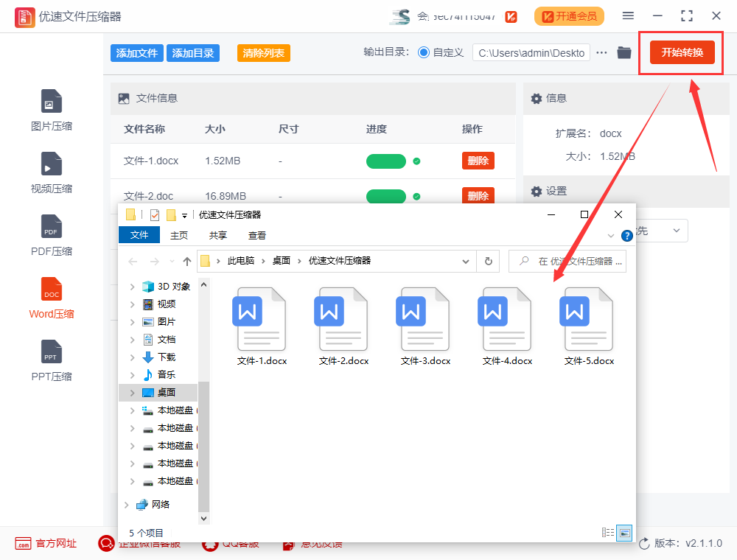Open the PPT压缩 tool
Viewport: 737px width, 560px height.
point(52,360)
